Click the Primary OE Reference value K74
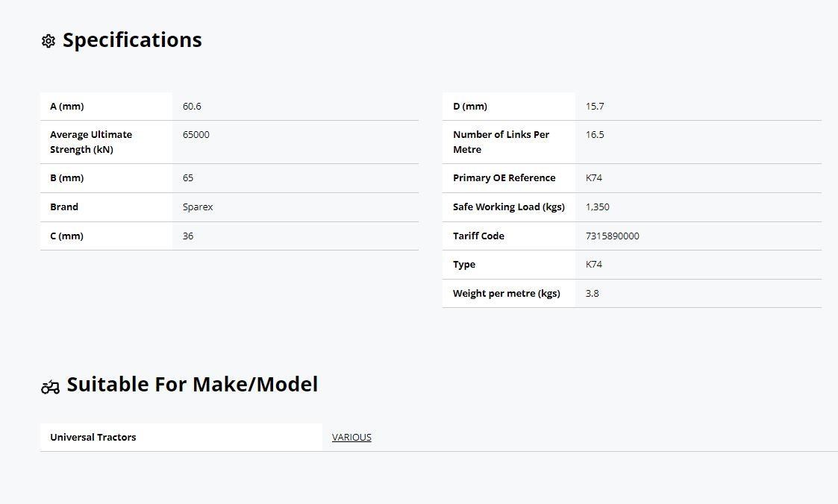Viewport: 838px width, 504px height. pyautogui.click(x=594, y=177)
